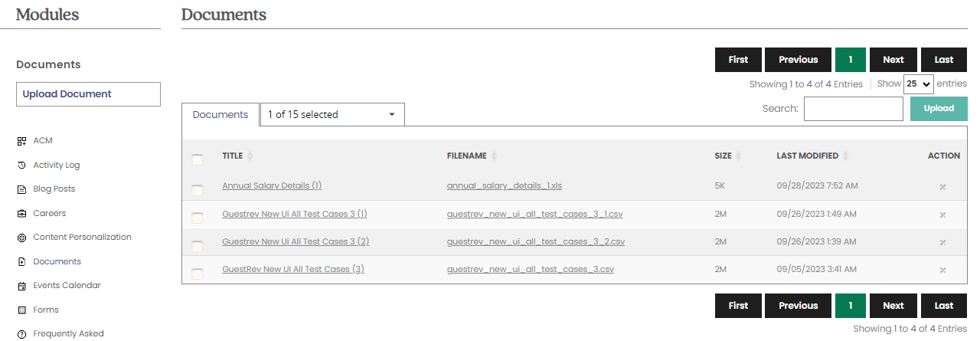The image size is (980, 341).
Task: Click the green Upload button
Action: [x=939, y=109]
